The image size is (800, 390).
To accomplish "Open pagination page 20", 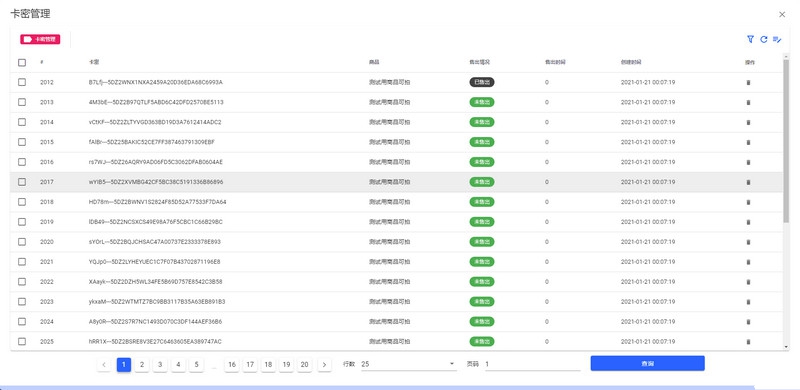I will [x=305, y=364].
